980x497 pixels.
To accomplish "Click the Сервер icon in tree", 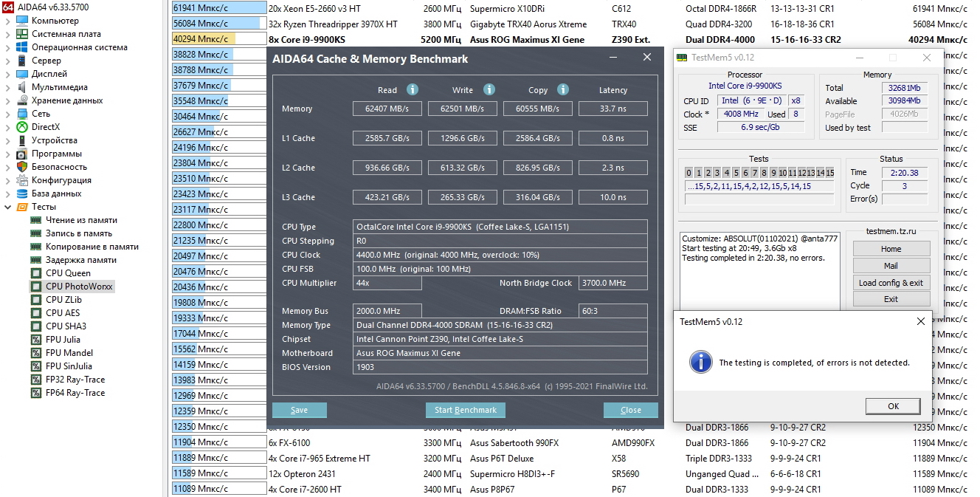I will (22, 61).
